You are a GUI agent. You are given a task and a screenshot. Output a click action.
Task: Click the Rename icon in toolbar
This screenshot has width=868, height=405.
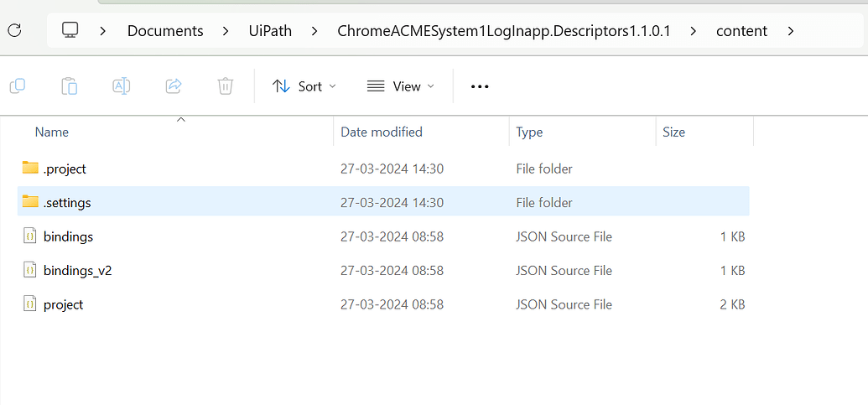click(x=122, y=86)
